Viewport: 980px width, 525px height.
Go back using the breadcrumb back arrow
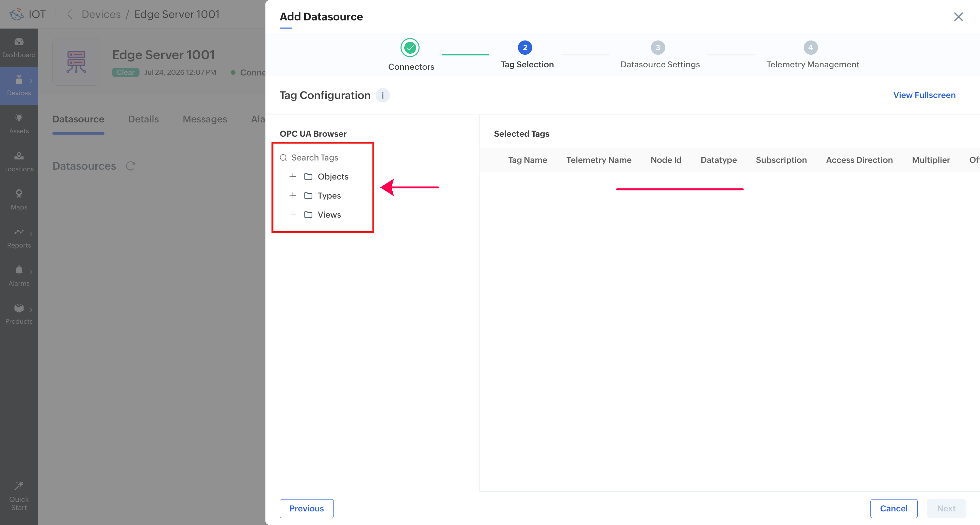(x=69, y=14)
